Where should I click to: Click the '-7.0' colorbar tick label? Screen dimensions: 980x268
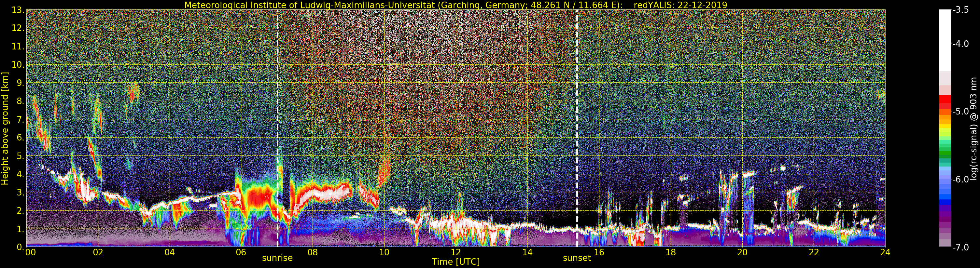[960, 247]
